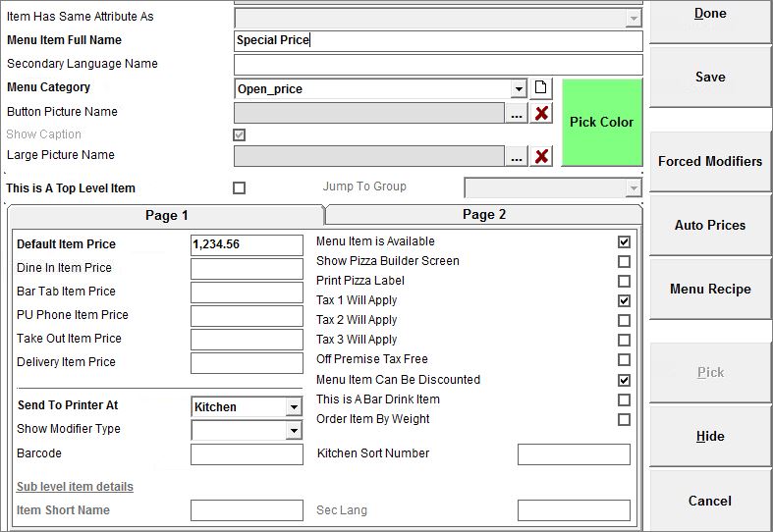Click the Barcode input field
This screenshot has height=532, width=773.
coord(247,454)
